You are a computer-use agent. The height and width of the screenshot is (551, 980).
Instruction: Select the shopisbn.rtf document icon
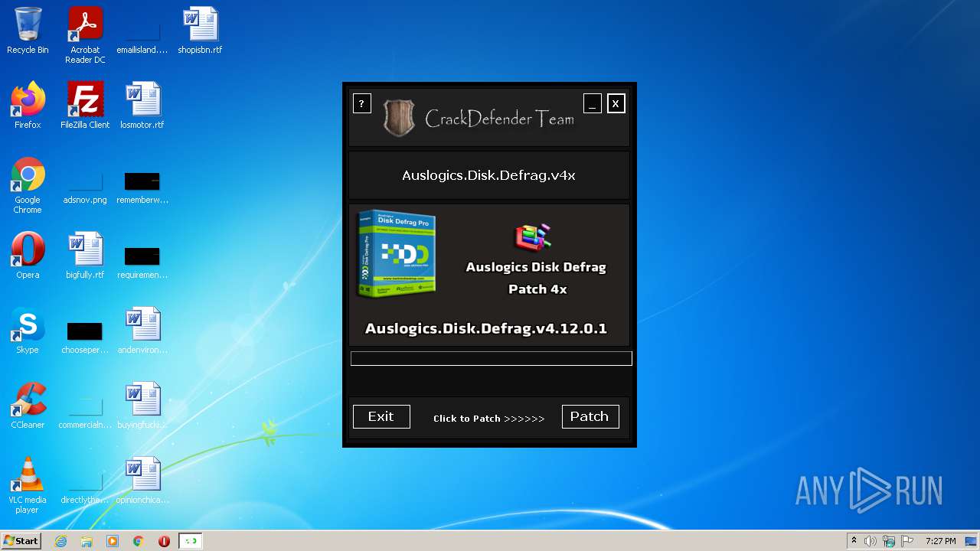coord(200,31)
